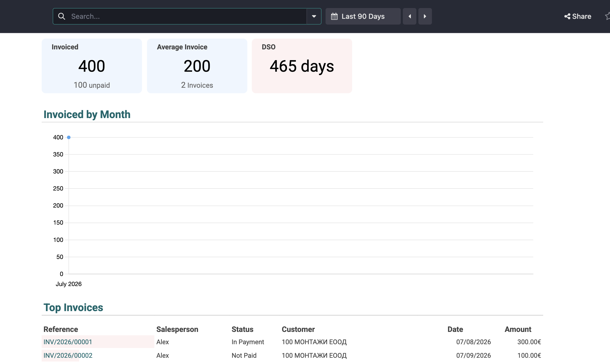Click the 07/08/2026 date cell

click(x=474, y=342)
